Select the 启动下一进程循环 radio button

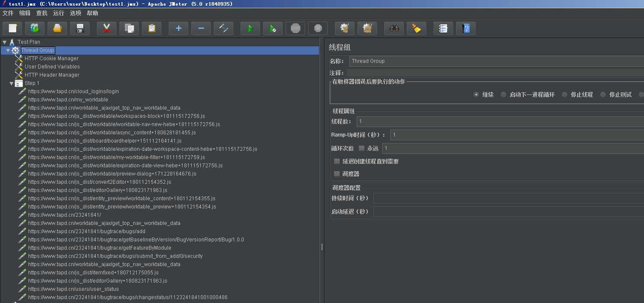(503, 94)
